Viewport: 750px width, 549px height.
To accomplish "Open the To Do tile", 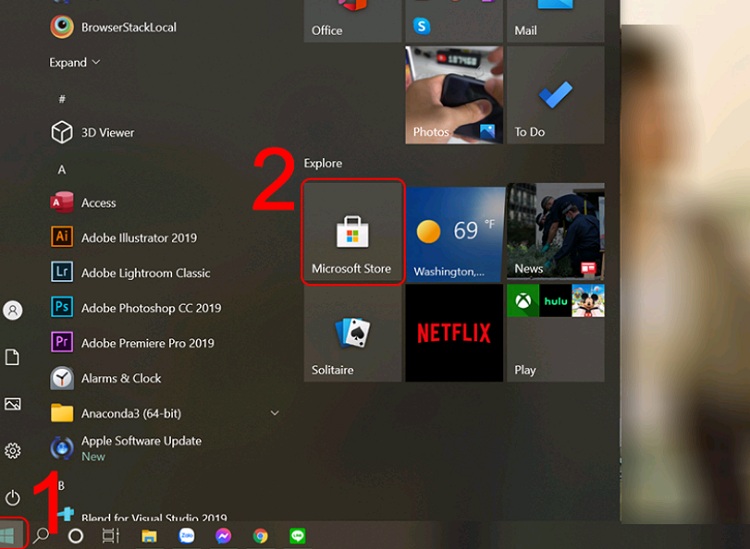I will tap(555, 95).
